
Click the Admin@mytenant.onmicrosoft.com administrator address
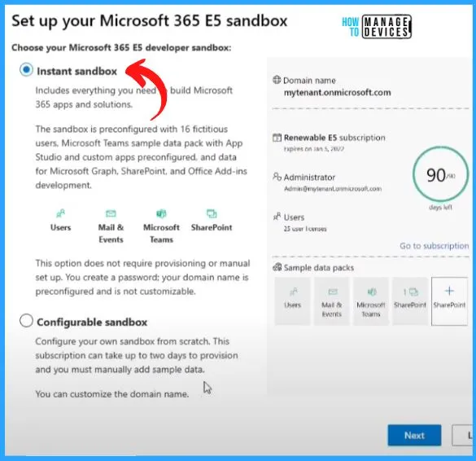click(333, 189)
